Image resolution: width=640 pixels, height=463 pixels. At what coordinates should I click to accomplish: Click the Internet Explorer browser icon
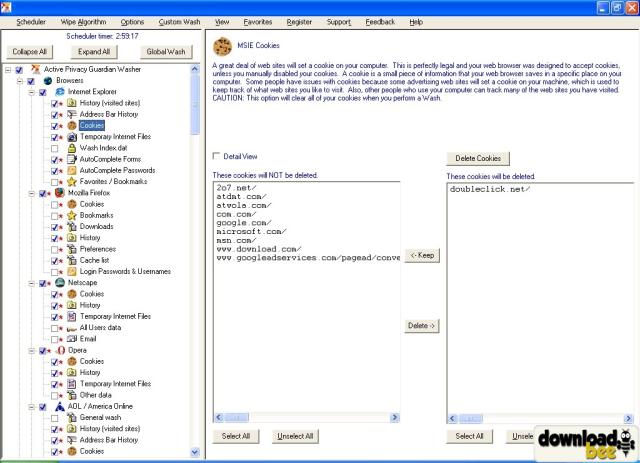tap(60, 91)
